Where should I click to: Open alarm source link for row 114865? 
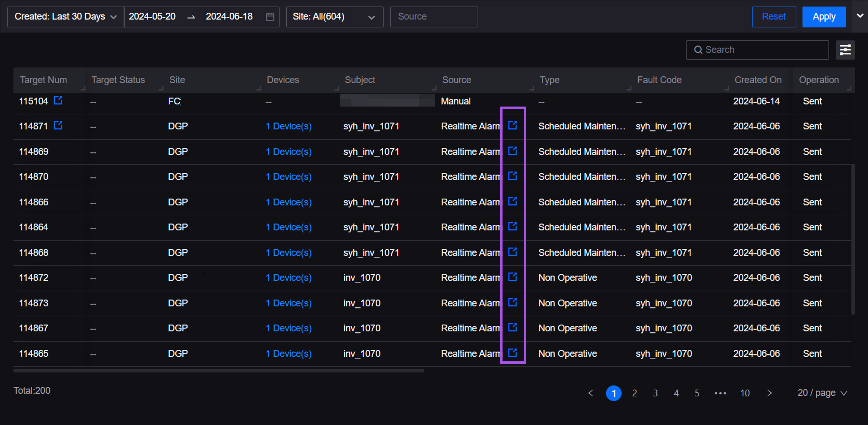512,353
